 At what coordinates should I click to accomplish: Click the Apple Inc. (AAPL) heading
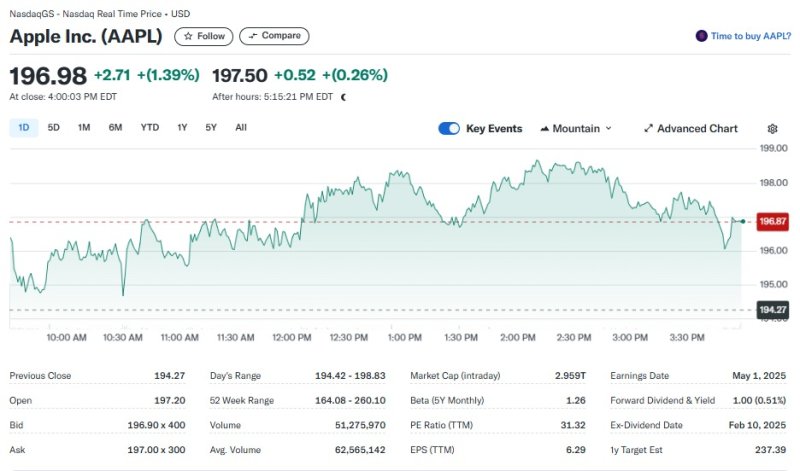[86, 36]
